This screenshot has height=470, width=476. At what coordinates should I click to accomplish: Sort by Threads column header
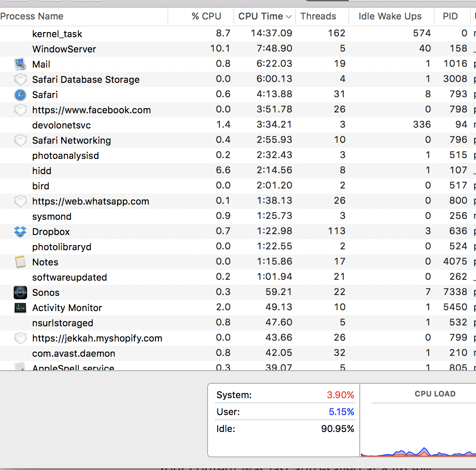pos(318,16)
